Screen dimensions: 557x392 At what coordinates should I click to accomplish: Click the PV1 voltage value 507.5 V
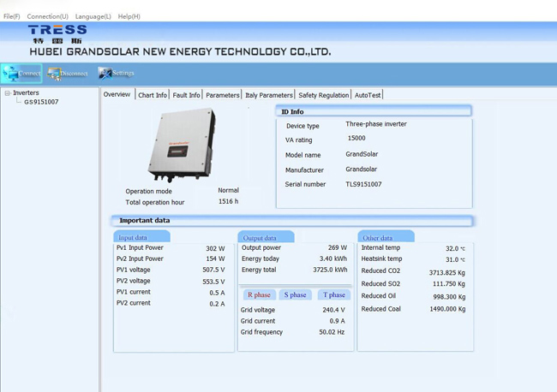click(x=213, y=270)
